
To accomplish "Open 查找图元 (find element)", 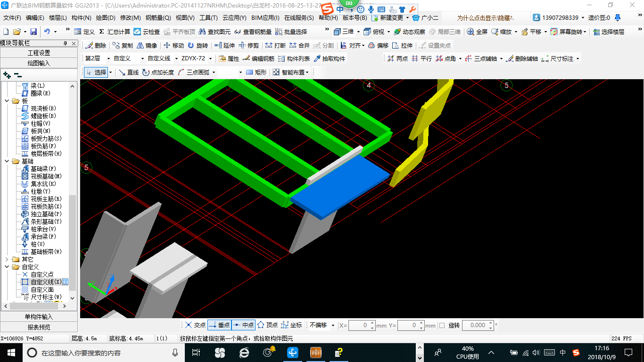I will click(215, 32).
